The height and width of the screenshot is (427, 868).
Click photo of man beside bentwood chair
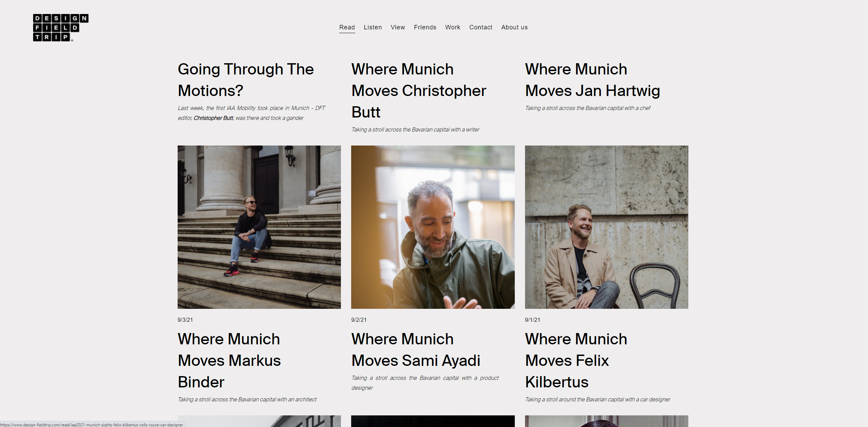pyautogui.click(x=606, y=227)
